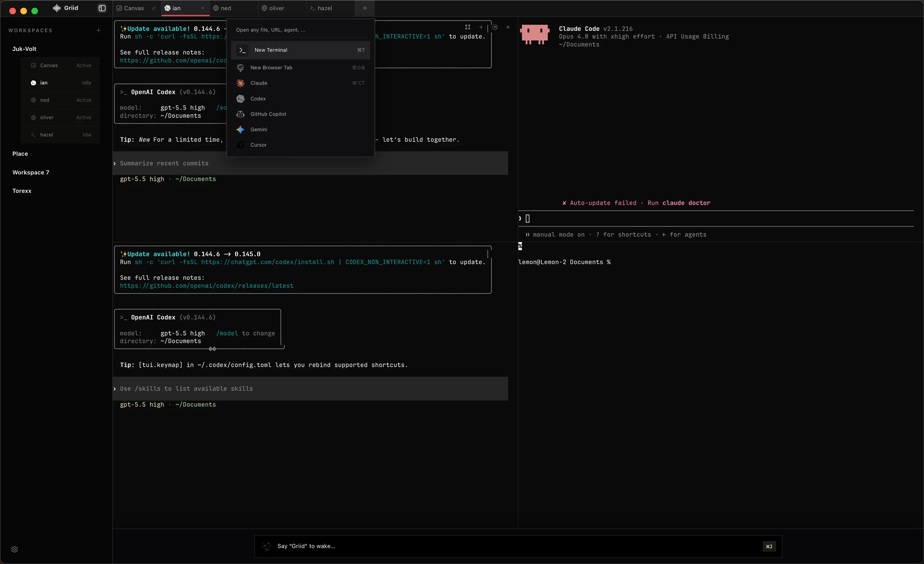
Task: Click the terminal prompt icon beside New Terminal
Action: click(x=242, y=50)
